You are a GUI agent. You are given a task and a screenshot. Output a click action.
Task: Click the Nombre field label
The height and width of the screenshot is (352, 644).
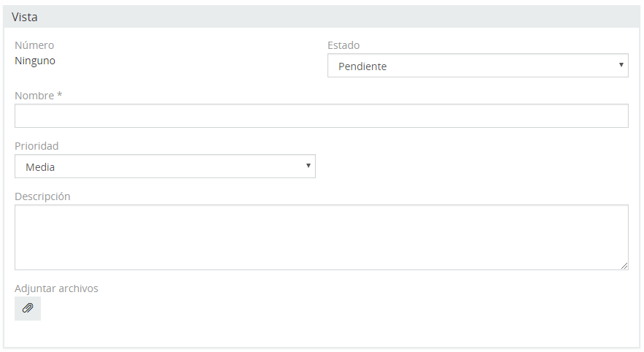(x=34, y=96)
